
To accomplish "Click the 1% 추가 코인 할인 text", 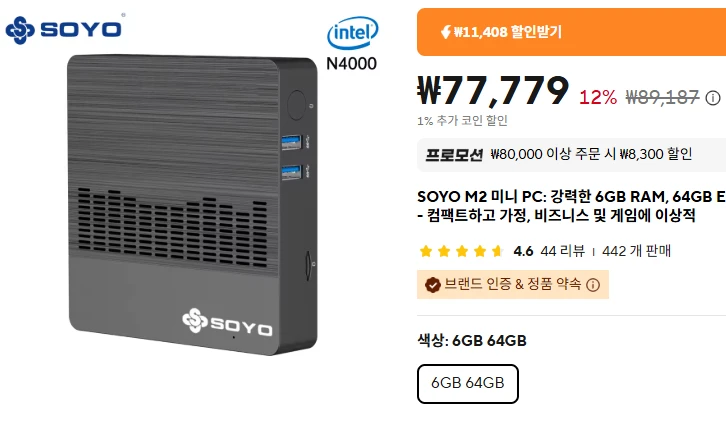I will point(462,120).
